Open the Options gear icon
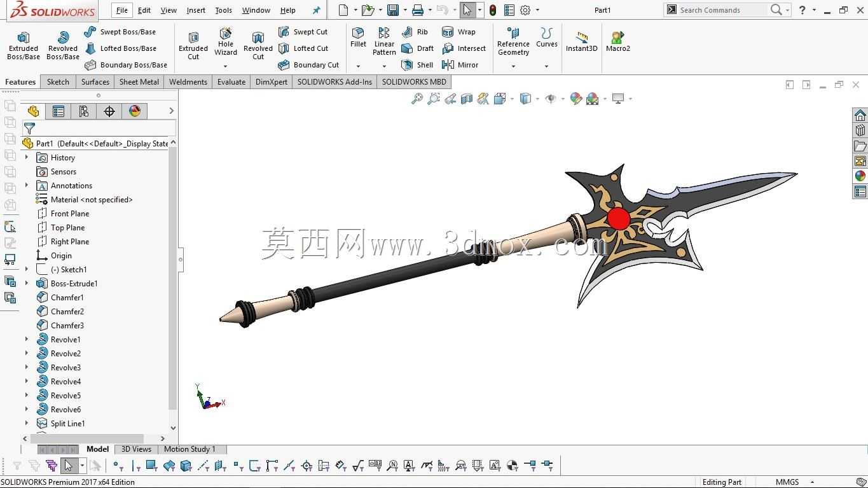This screenshot has height=488, width=868. [x=525, y=10]
